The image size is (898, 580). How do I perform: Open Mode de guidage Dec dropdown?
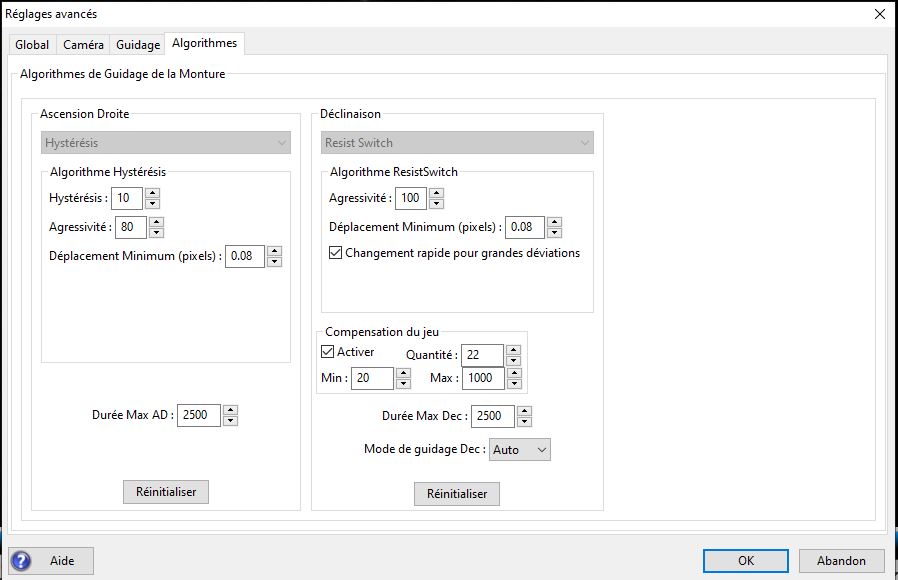point(519,449)
